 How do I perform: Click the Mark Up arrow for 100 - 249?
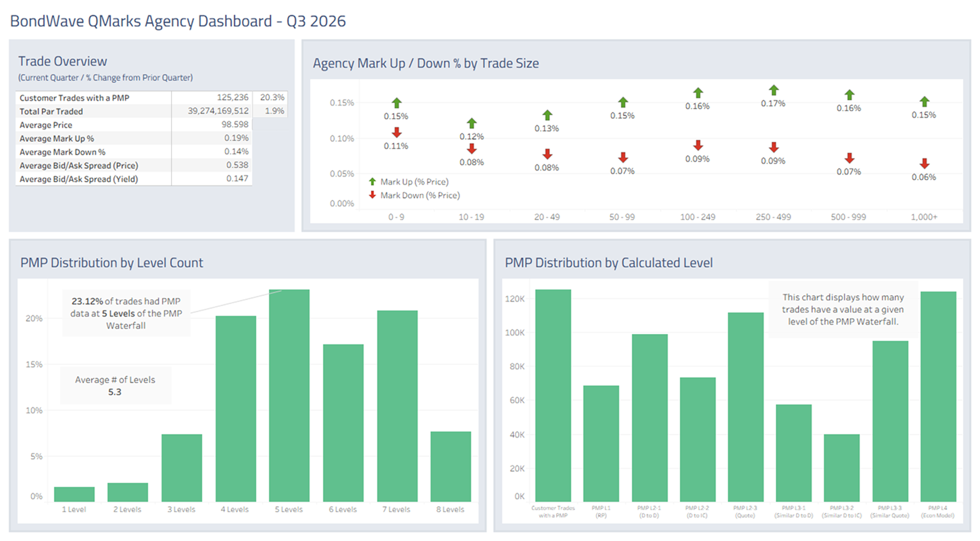click(698, 93)
